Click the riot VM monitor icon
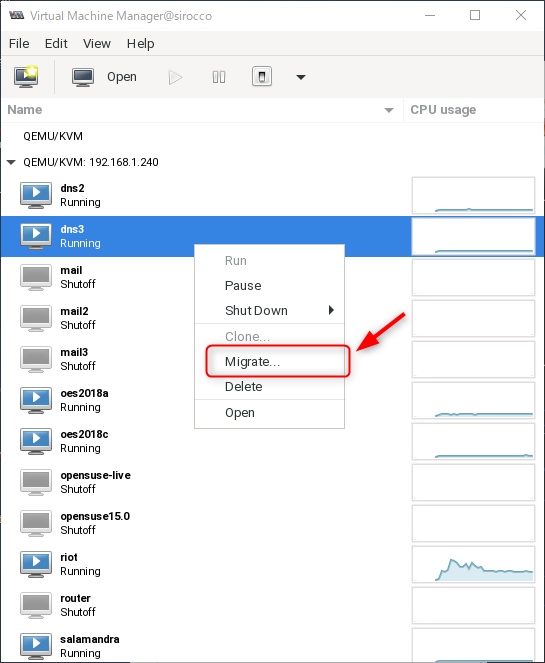Viewport: 545px width, 663px height. 36,564
